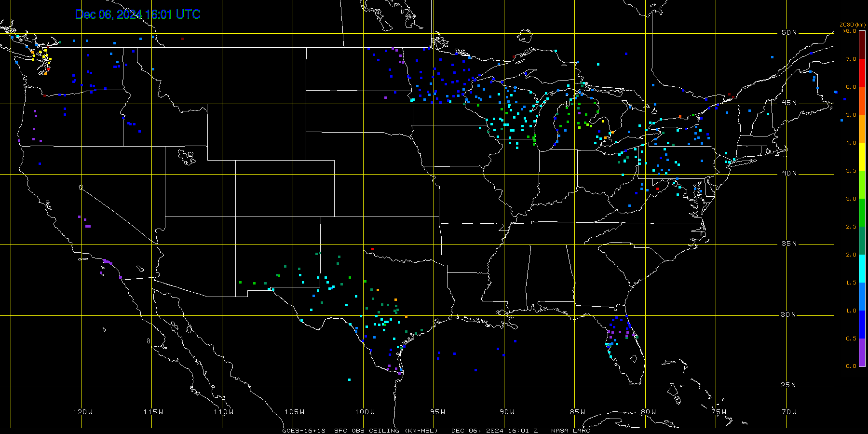Click the SFC OBS CEILING (KM-MSL) footer caption

386,431
